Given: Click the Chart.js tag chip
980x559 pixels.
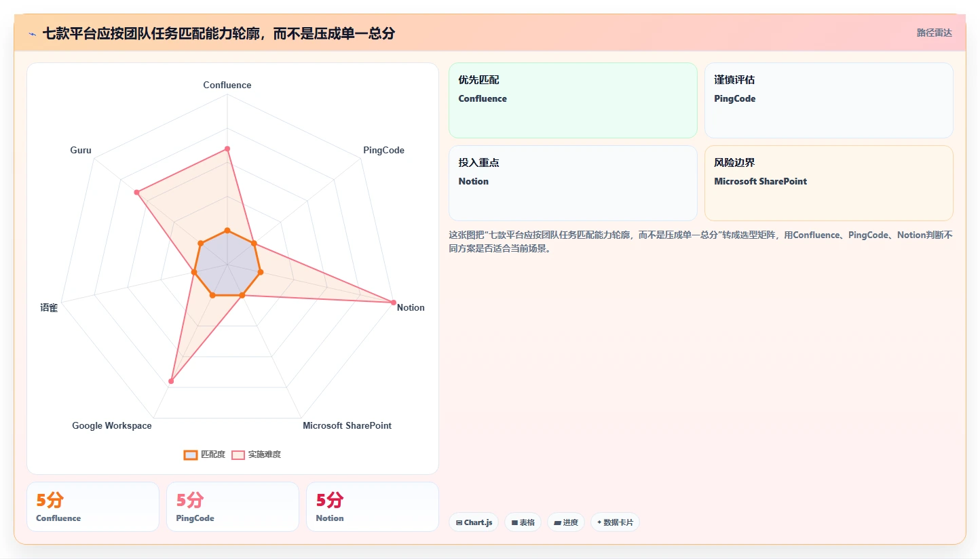Looking at the screenshot, I should (x=474, y=522).
